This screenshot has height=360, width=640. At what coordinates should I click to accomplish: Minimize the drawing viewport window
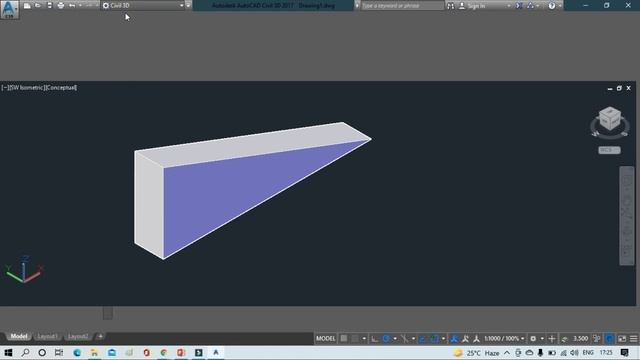click(610, 88)
